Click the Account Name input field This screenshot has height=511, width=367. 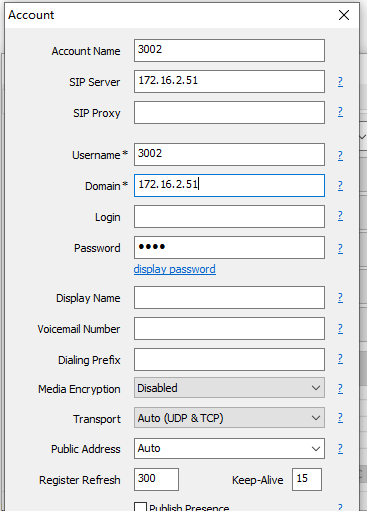point(229,51)
